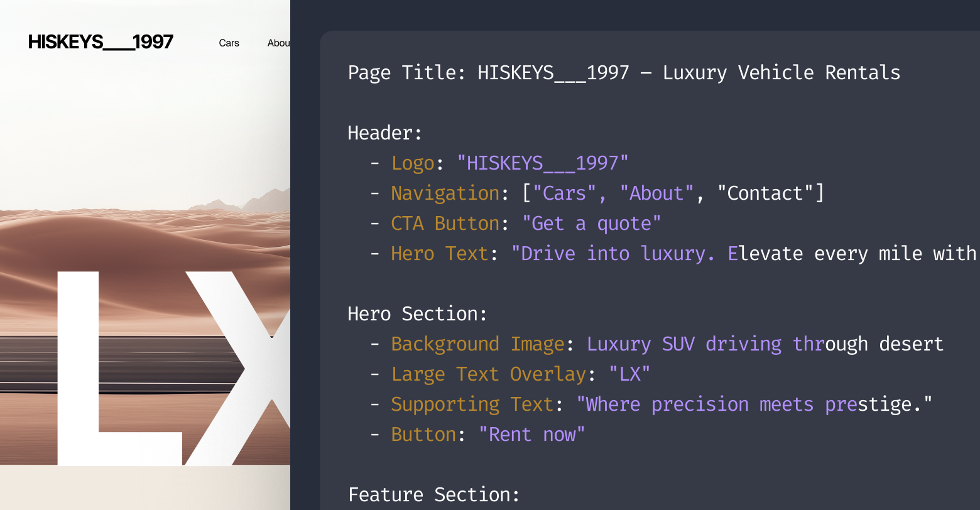Click the "HISKEYS___1997" logo string value
The image size is (980, 510).
(543, 163)
